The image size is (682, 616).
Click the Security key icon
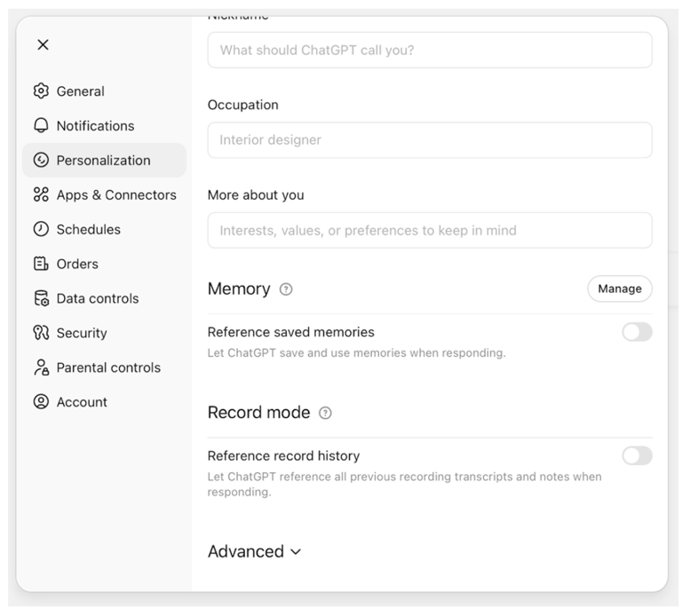pos(41,333)
